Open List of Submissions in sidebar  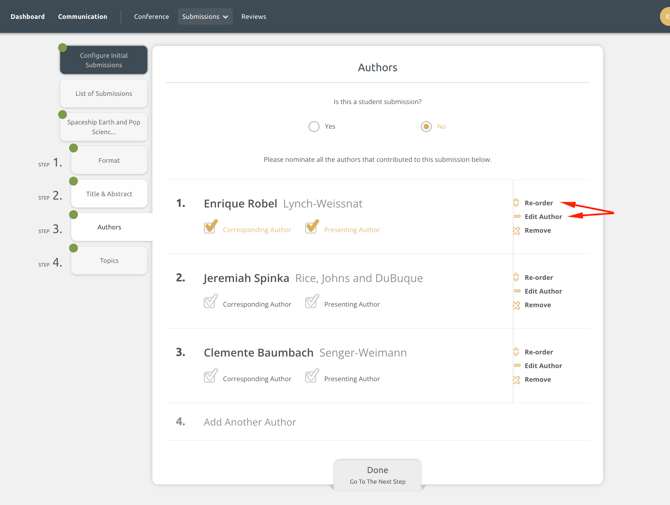[x=104, y=94]
